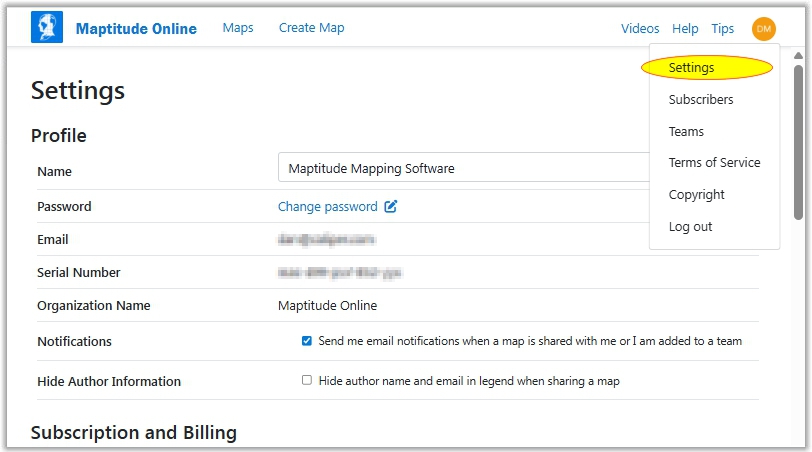
Task: Click the vertical scrollbar thumb
Action: [x=799, y=142]
